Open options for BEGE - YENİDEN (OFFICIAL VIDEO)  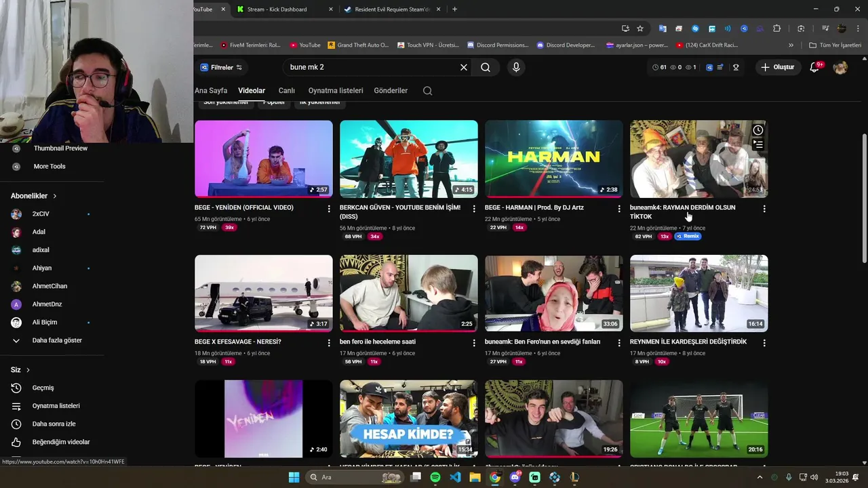tap(329, 209)
